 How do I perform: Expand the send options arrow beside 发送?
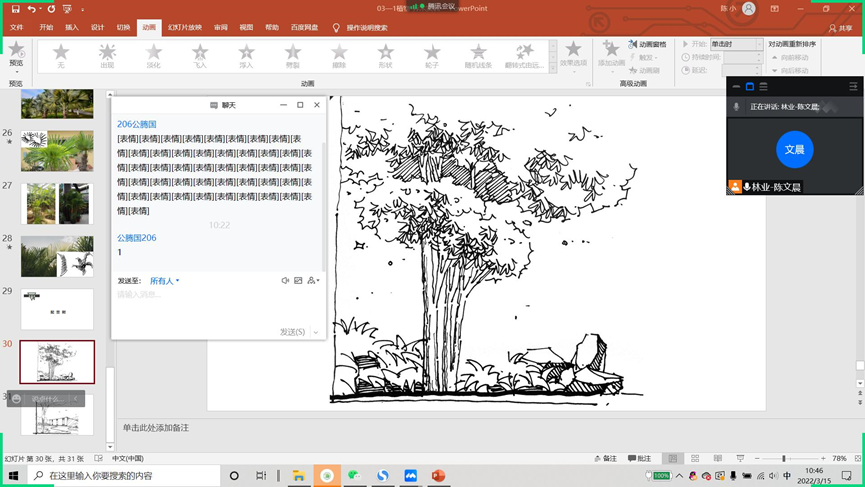tap(316, 332)
